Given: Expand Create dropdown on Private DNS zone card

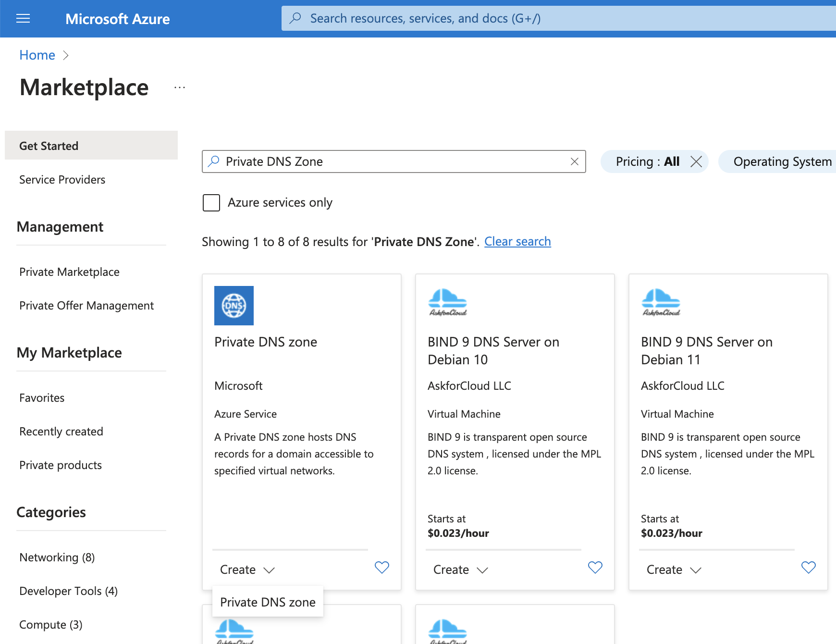Looking at the screenshot, I should (x=247, y=570).
